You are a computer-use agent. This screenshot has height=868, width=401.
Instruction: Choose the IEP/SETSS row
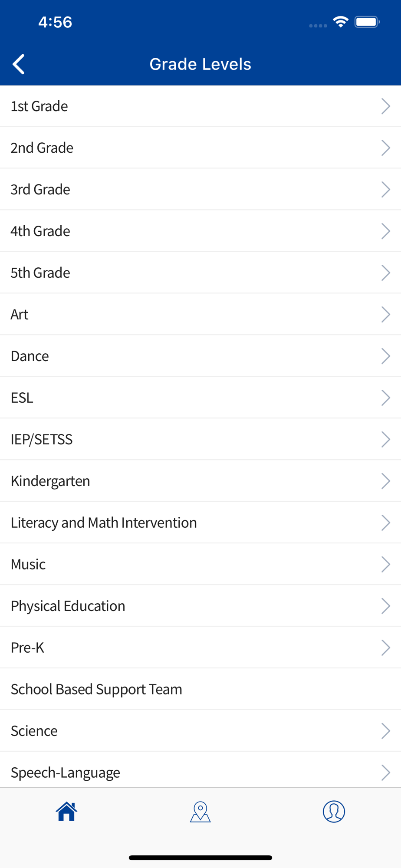click(200, 440)
